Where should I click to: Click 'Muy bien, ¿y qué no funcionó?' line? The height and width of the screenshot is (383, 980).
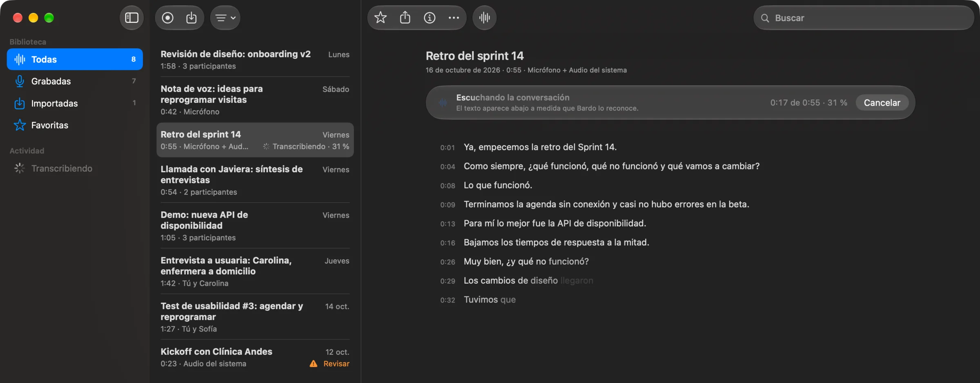(526, 262)
